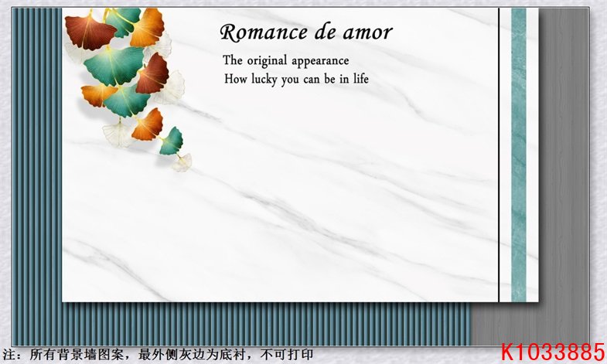Viewport: 607px width, 364px height.
Task: Click the ginkgo leaf cluster illustration
Action: tap(128, 90)
